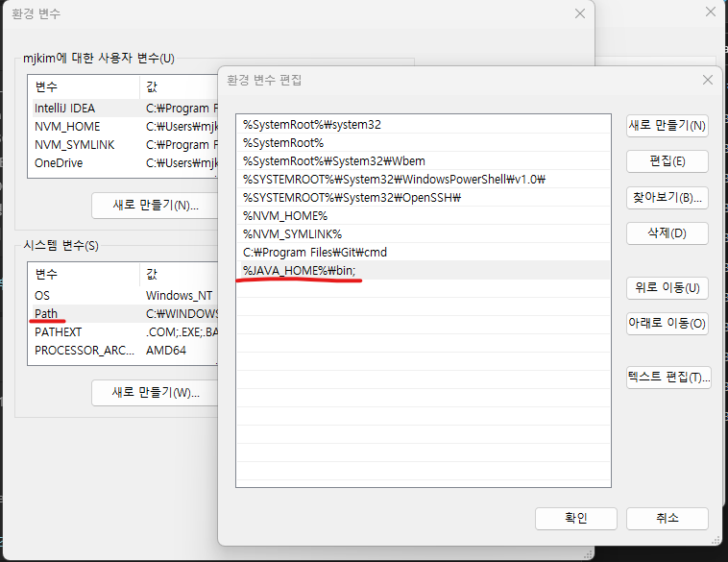This screenshot has width=728, height=562.
Task: Select the %NVM_SYMLINK% entry
Action: [x=424, y=233]
